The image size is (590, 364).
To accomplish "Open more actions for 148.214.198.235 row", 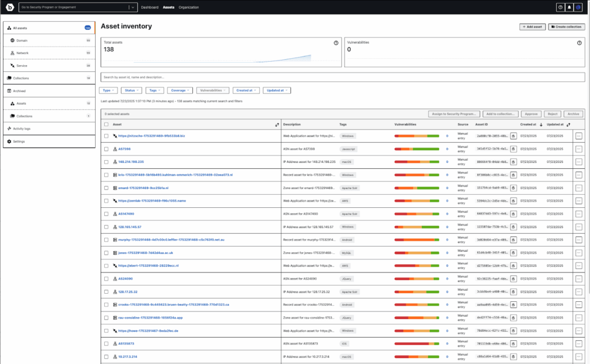I will coord(578,162).
